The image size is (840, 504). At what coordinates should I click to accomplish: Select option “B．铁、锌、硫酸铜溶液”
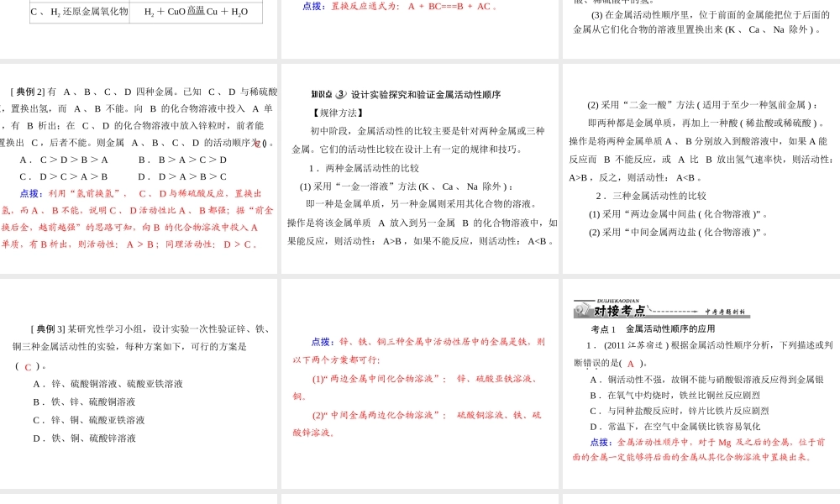tap(84, 402)
